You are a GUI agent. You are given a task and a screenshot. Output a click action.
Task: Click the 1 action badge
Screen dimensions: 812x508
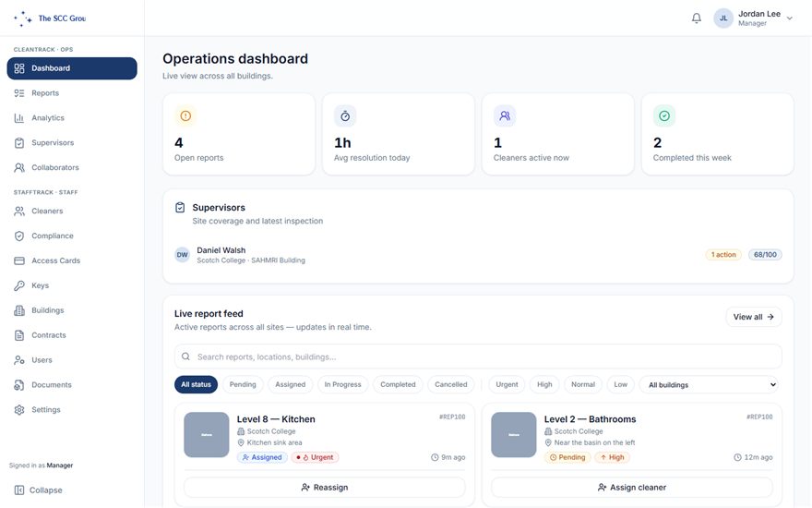click(723, 255)
